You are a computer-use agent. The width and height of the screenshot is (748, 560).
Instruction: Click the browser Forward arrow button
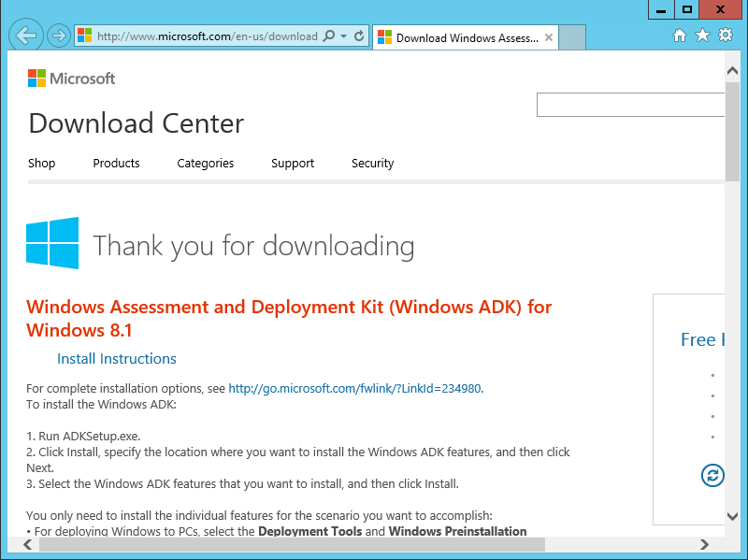click(58, 36)
